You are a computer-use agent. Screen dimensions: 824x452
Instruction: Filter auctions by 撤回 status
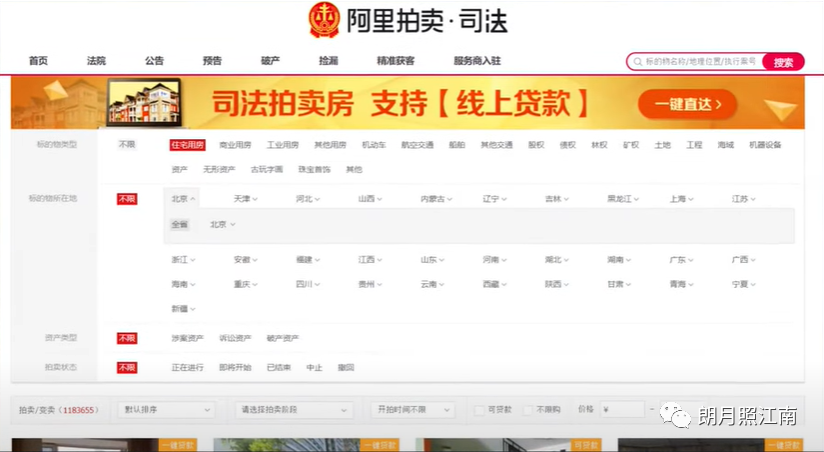coord(346,367)
